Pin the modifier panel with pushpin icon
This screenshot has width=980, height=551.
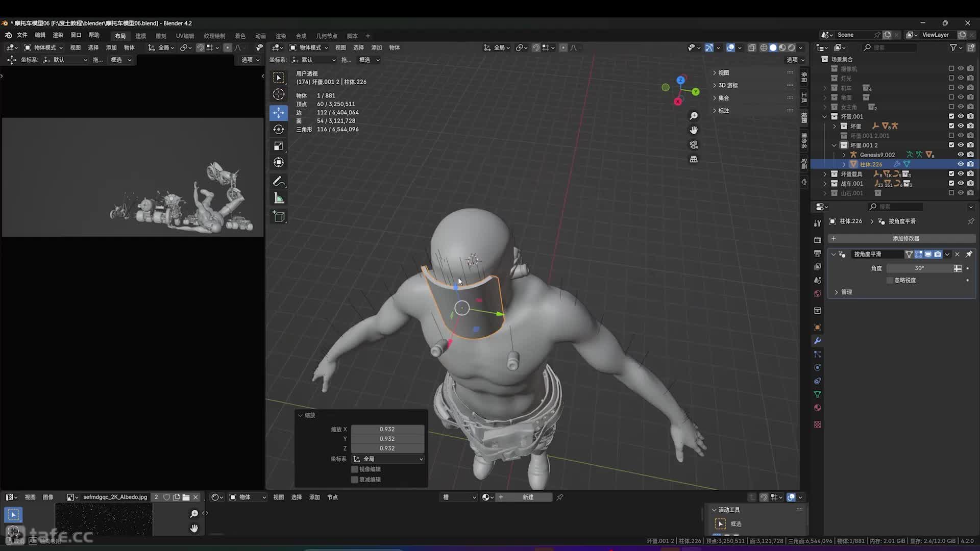point(969,254)
